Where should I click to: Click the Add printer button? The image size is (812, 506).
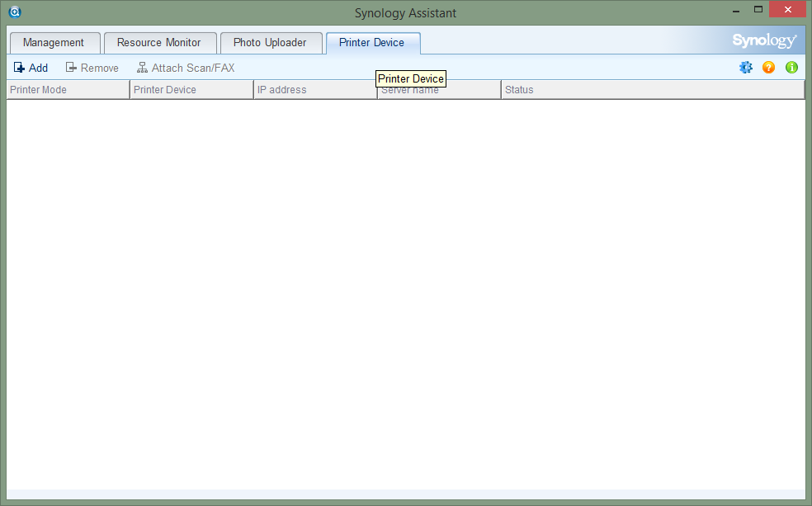pos(31,68)
